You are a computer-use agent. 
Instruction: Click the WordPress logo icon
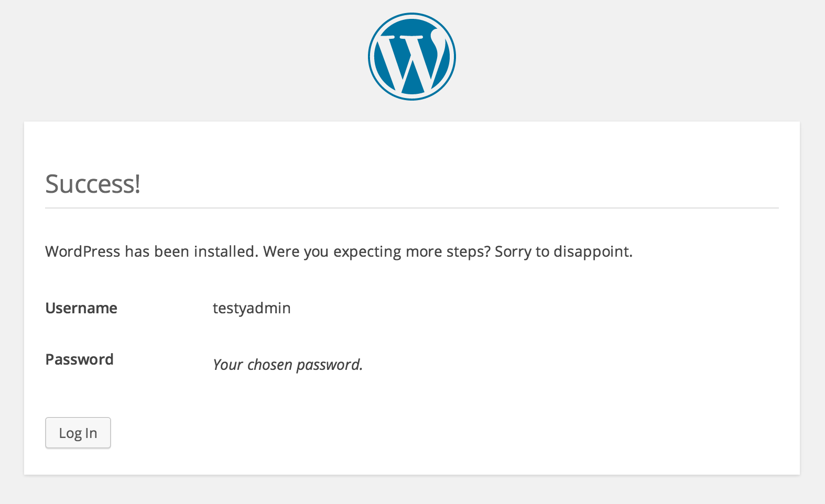coord(412,57)
